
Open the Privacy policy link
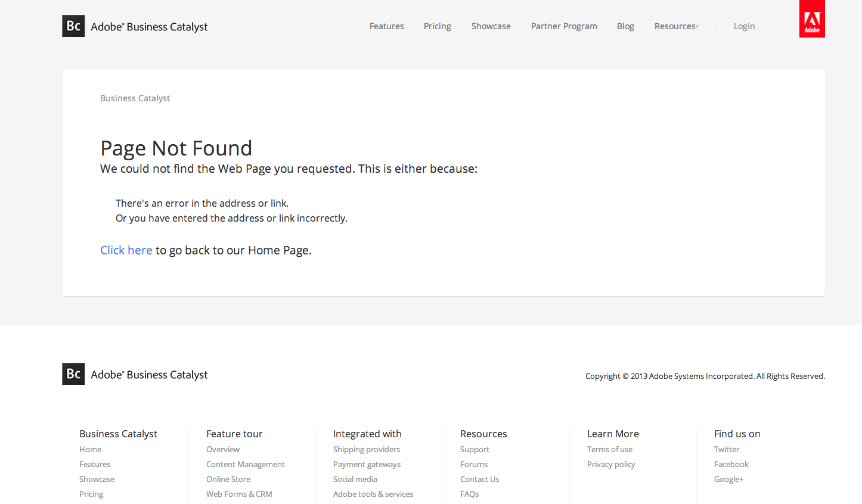tap(611, 464)
